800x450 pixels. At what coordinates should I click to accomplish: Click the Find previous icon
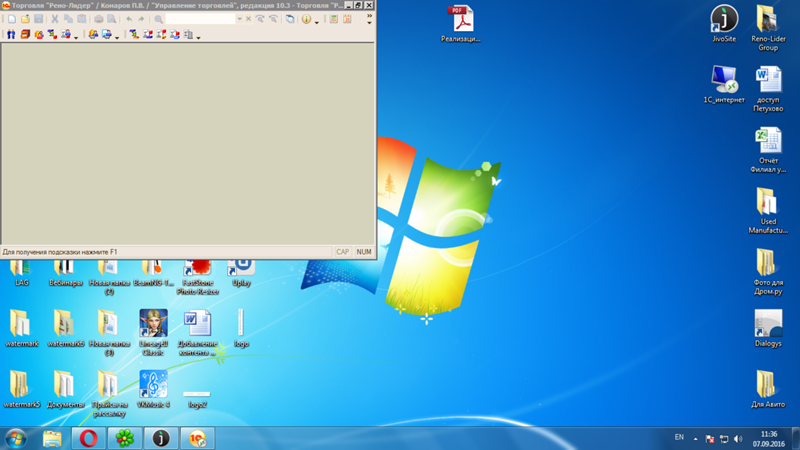pos(273,19)
